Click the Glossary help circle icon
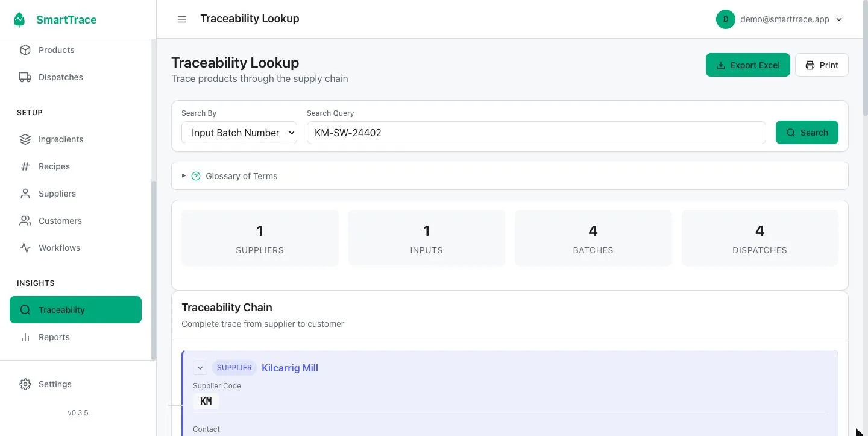 [196, 176]
